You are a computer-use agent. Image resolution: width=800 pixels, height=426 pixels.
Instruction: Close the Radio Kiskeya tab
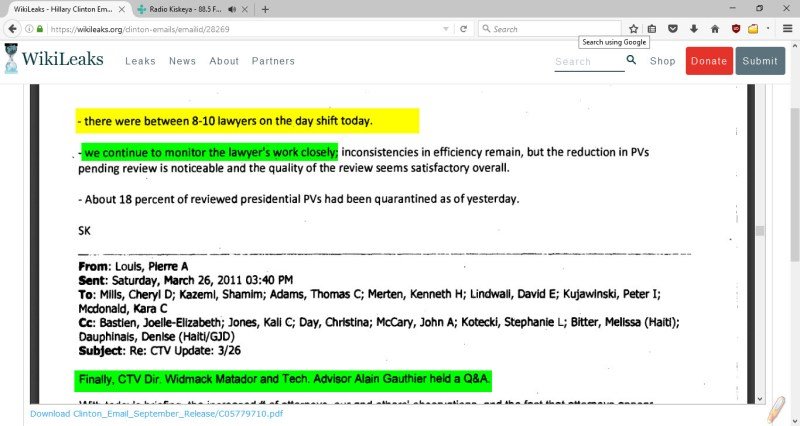(245, 9)
